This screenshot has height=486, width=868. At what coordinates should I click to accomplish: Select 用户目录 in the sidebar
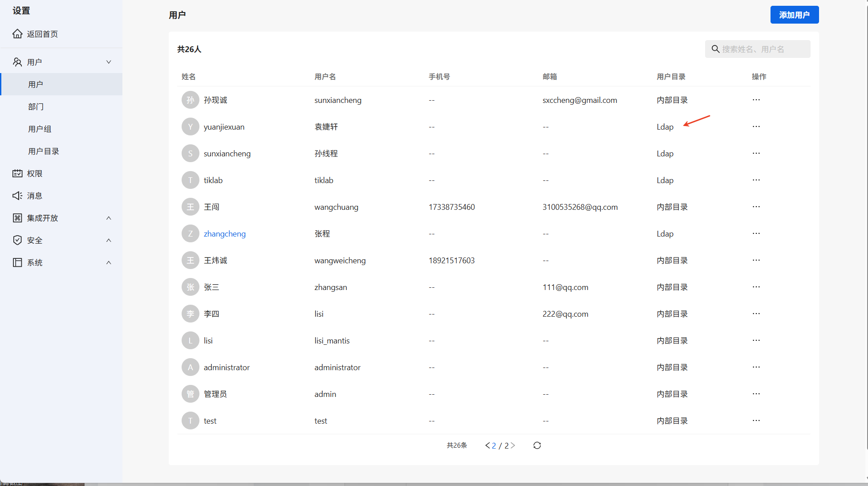pos(44,151)
